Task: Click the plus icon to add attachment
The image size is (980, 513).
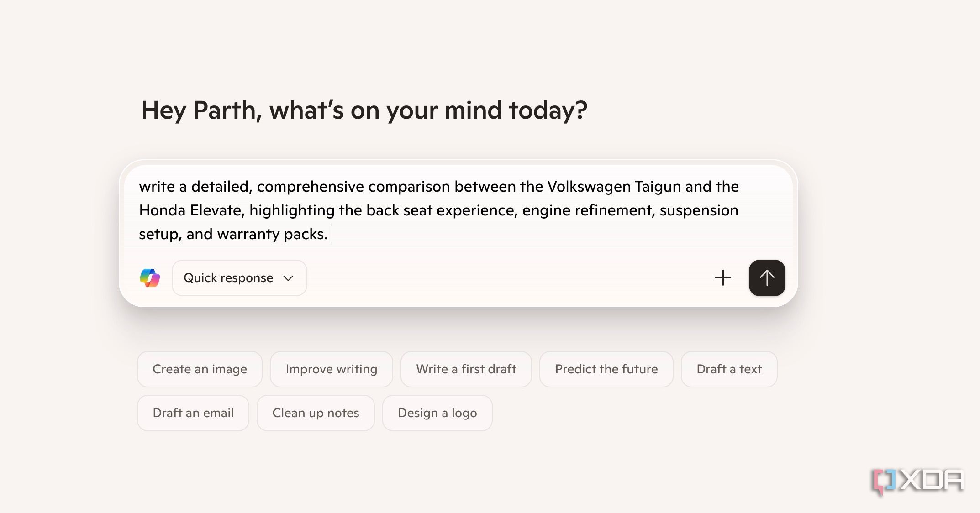Action: tap(723, 278)
